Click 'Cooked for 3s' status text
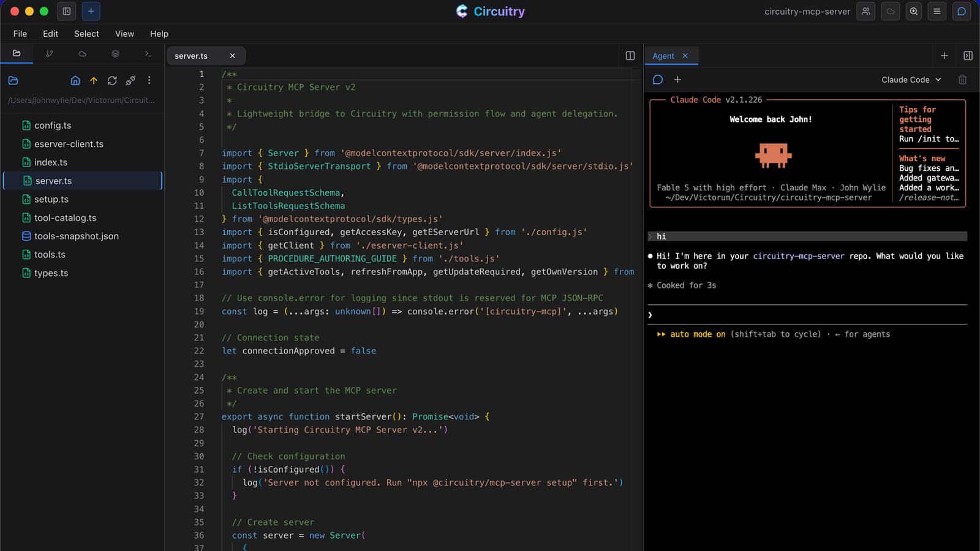The image size is (980, 551). pyautogui.click(x=686, y=285)
